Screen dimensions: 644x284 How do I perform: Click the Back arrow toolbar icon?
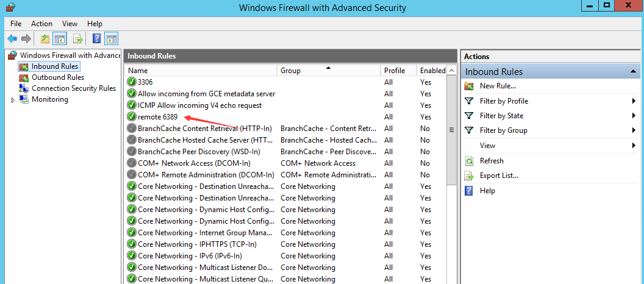click(x=12, y=39)
